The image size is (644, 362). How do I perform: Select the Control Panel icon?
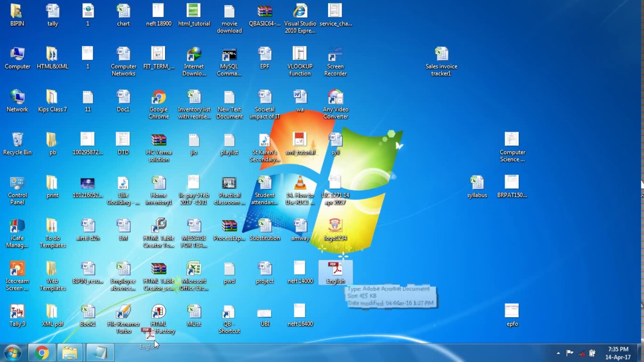pos(17,183)
